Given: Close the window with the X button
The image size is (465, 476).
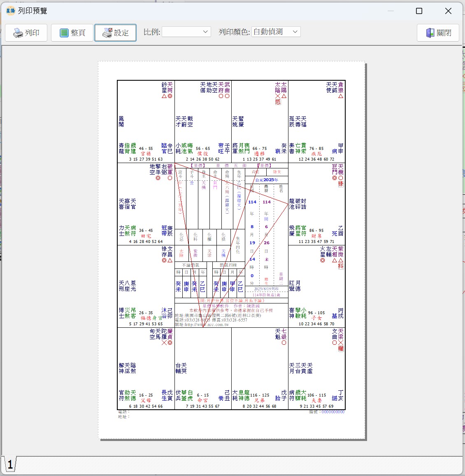Looking at the screenshot, I should [x=448, y=11].
